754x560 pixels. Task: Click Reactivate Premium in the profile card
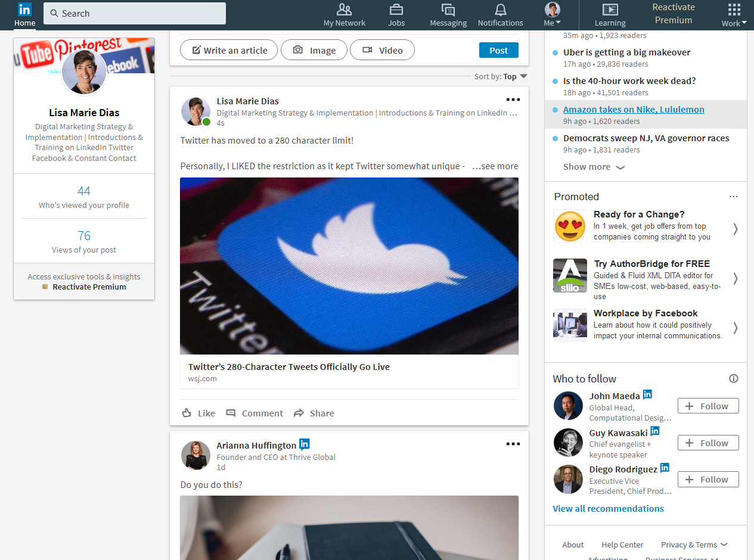(89, 287)
